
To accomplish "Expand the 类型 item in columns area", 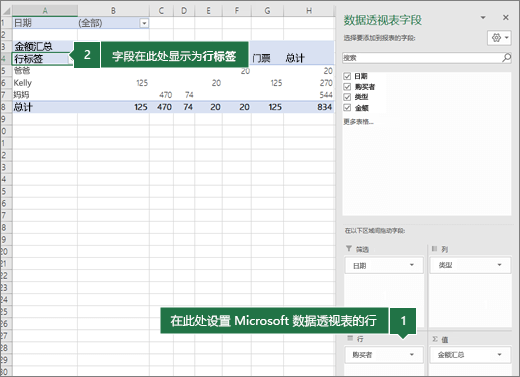I will 499,265.
